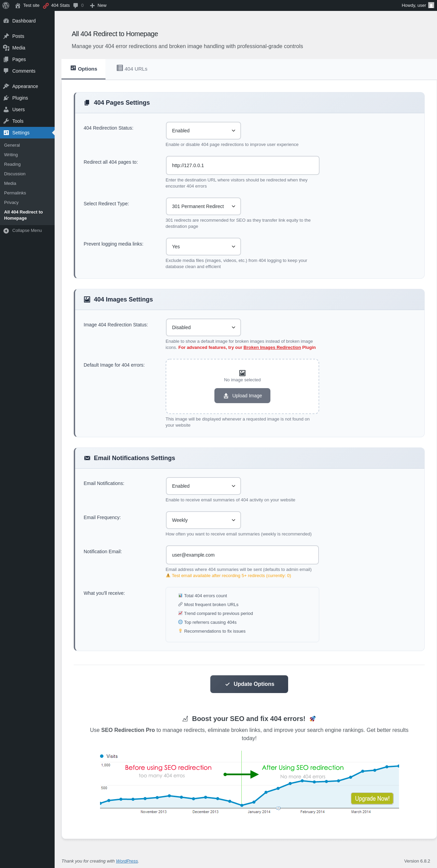Click 'Most frequent broken URLs' list item
The image size is (437, 868).
(208, 605)
